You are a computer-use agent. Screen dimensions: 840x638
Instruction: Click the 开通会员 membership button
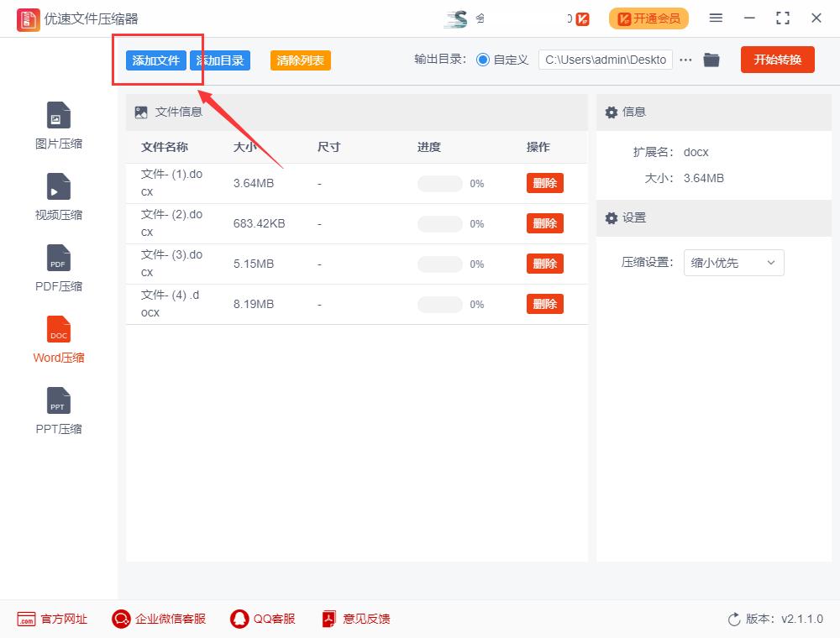[x=648, y=18]
